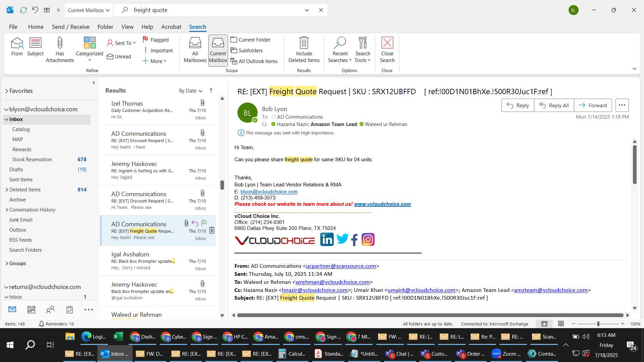
Task: Set search scope to All Mailboxes
Action: [195, 50]
